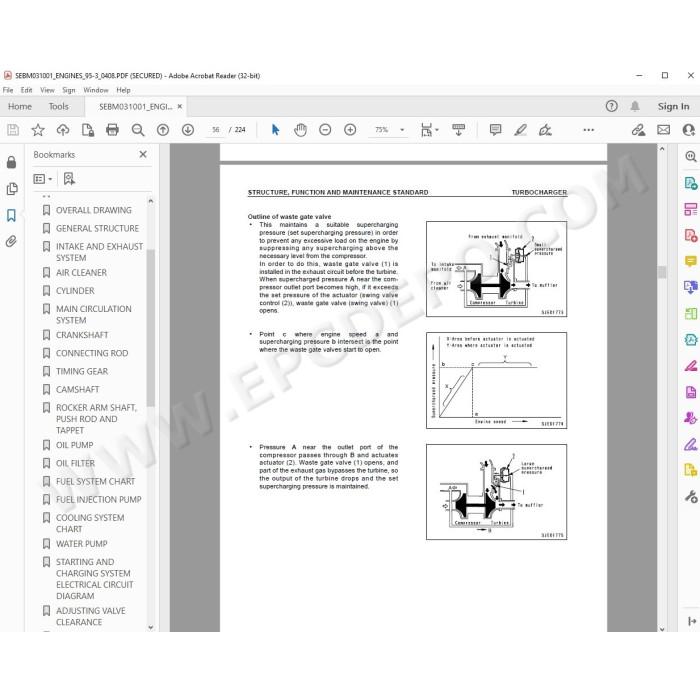The height and width of the screenshot is (700, 700).
Task: Open the search tool in right pane
Action: coord(691,156)
